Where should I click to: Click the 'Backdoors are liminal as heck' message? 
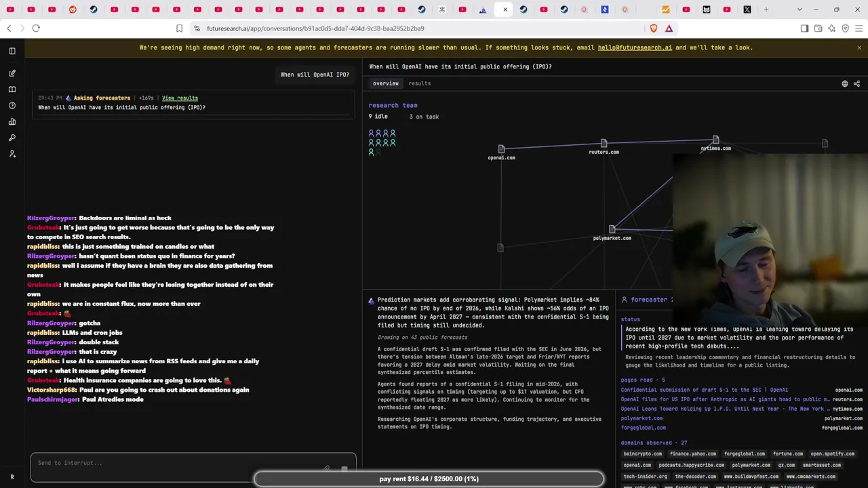125,218
